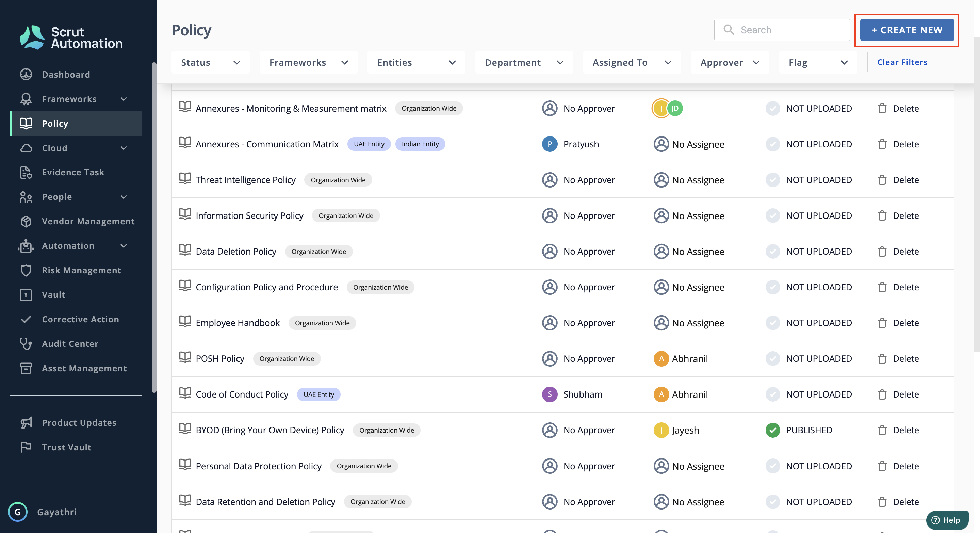The width and height of the screenshot is (980, 533).
Task: Delete the Annexures Monitoring & Measurement matrix
Action: (x=898, y=109)
